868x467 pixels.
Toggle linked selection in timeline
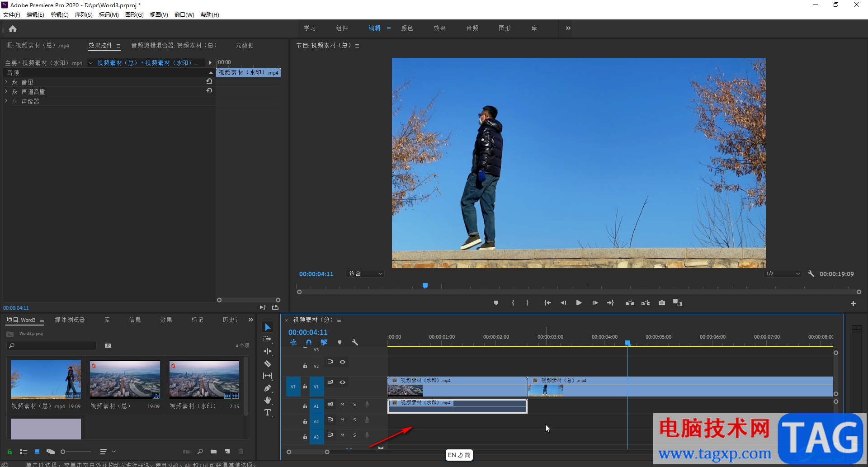pos(324,342)
